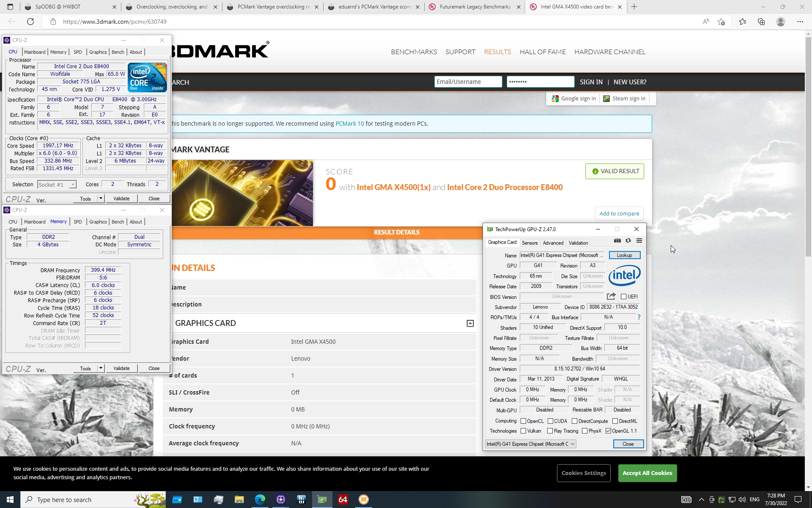812x508 pixels.
Task: Open the Read aloud icon in the address bar
Action: pos(705,22)
